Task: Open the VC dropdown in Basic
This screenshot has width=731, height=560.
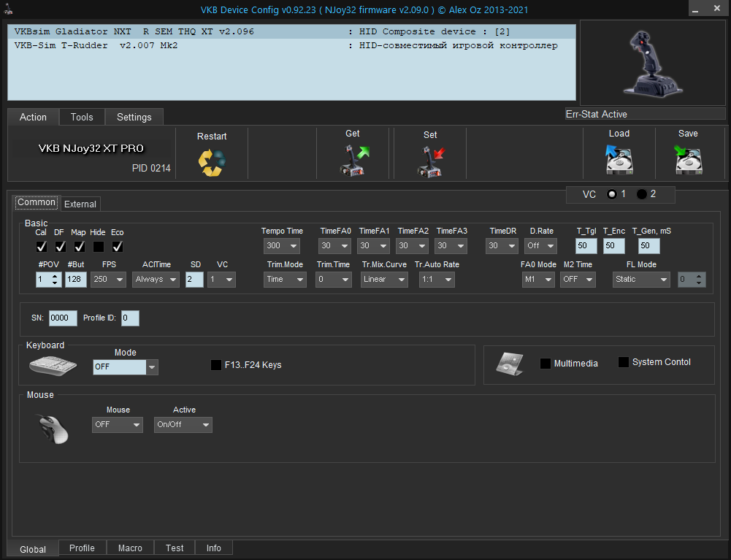Action: [x=221, y=280]
